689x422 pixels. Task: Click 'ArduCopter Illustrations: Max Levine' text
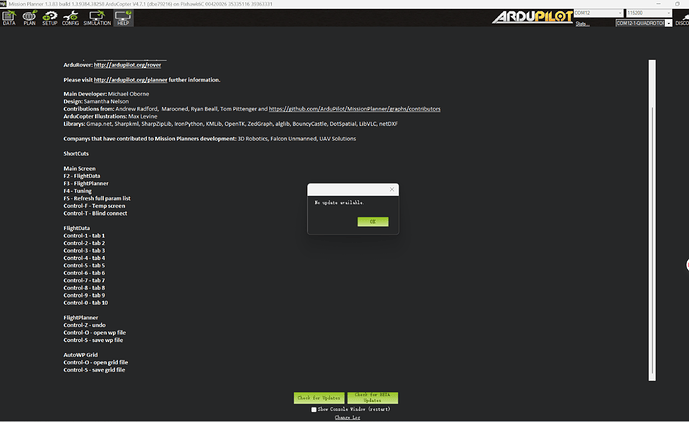click(x=110, y=116)
